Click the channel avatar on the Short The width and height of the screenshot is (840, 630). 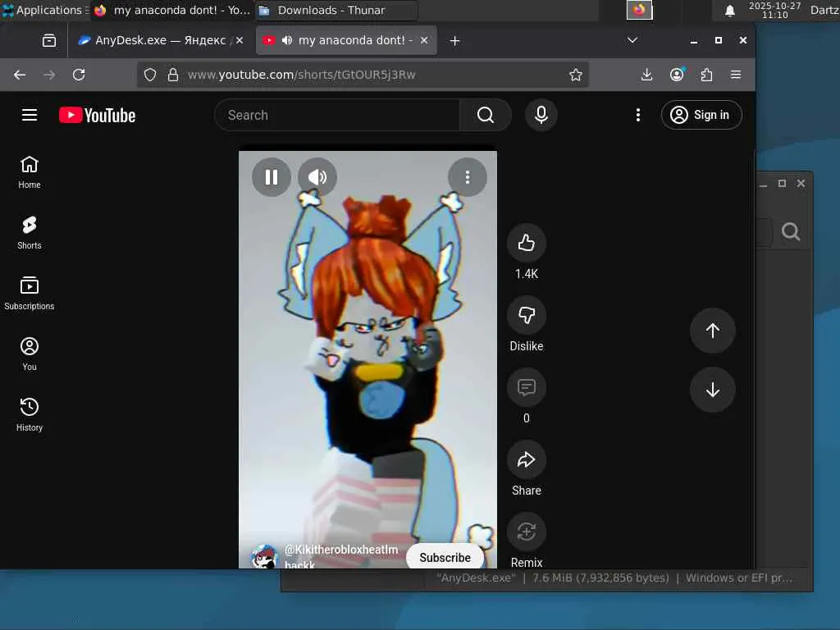click(x=264, y=557)
